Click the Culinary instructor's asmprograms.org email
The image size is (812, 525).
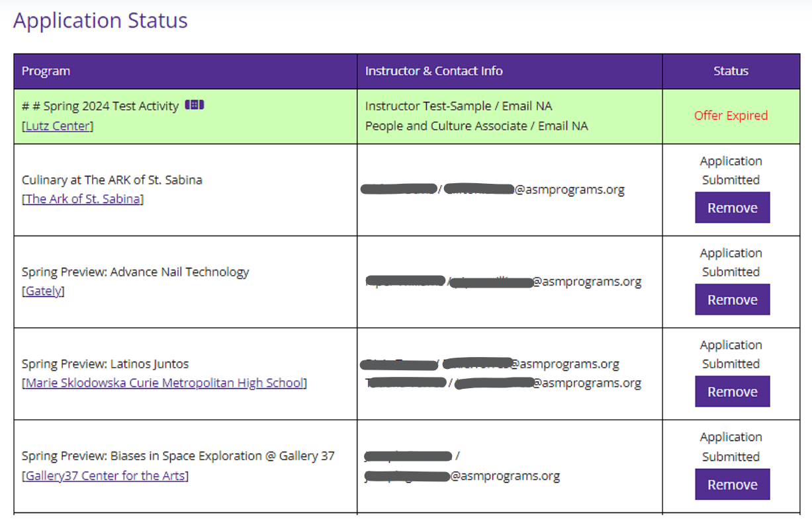[x=534, y=190]
